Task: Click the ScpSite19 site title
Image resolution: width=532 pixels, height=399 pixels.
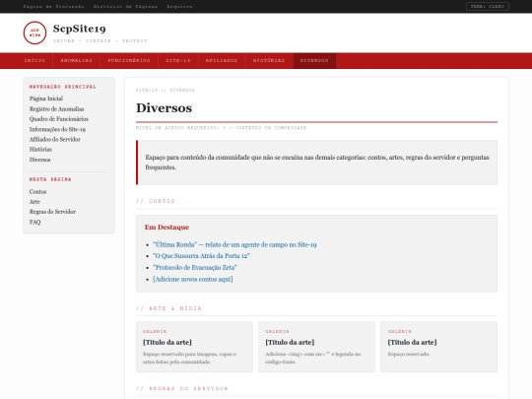Action: 80,29
